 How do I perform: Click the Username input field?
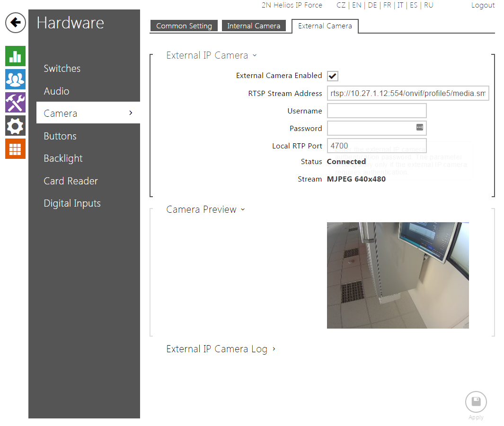pos(377,111)
